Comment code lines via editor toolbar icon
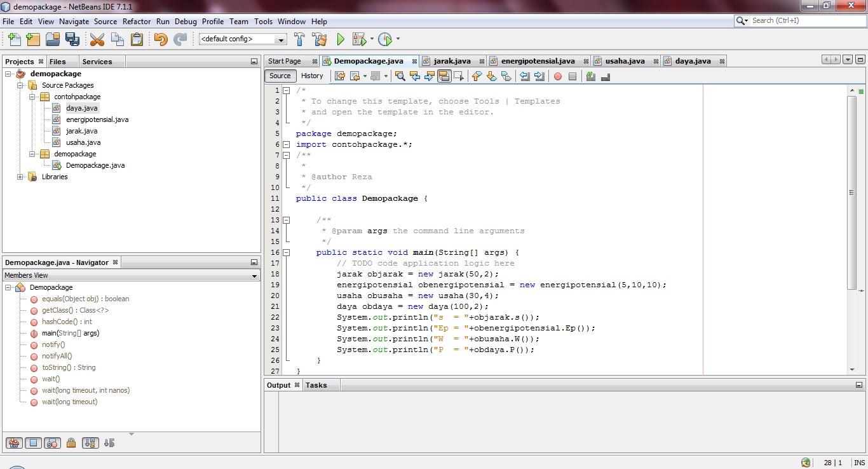The image size is (868, 469). pos(591,76)
